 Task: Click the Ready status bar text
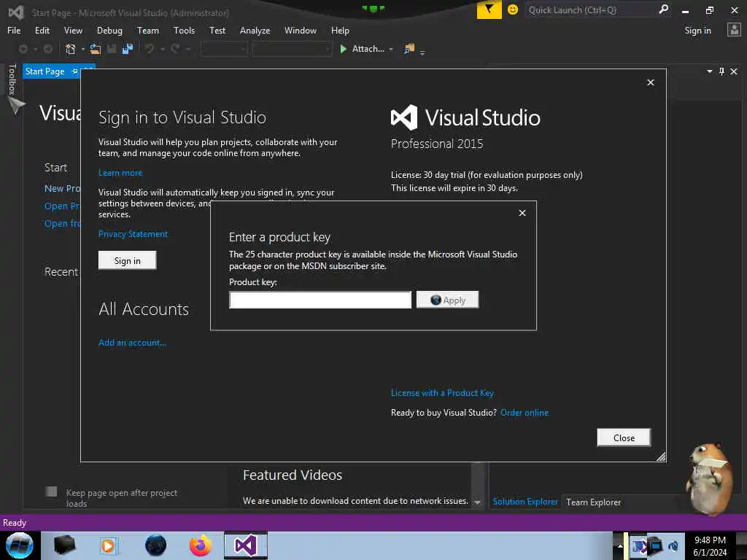[x=15, y=522]
